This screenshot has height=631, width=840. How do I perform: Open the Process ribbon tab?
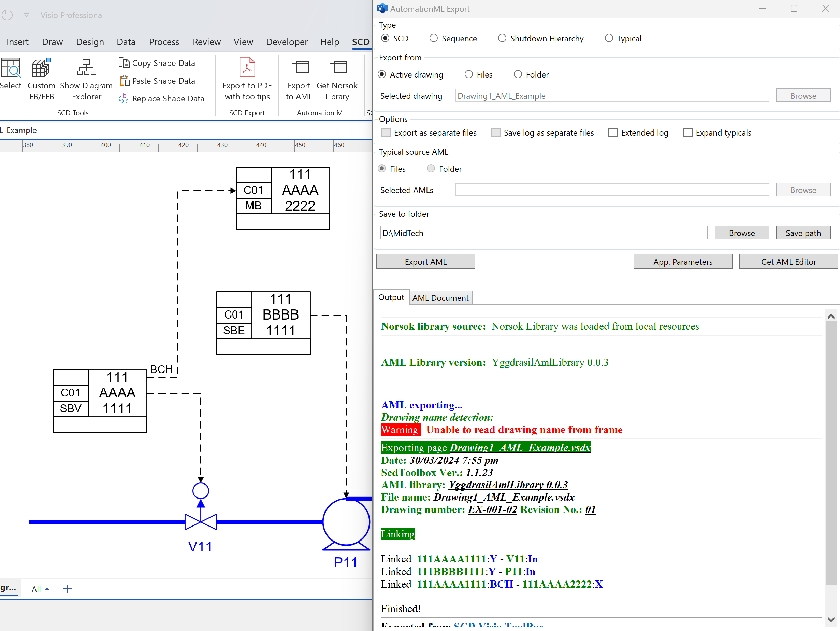(164, 42)
